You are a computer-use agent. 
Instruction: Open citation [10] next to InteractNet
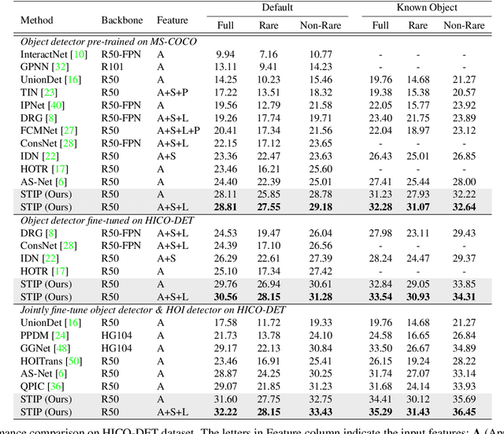pos(80,54)
